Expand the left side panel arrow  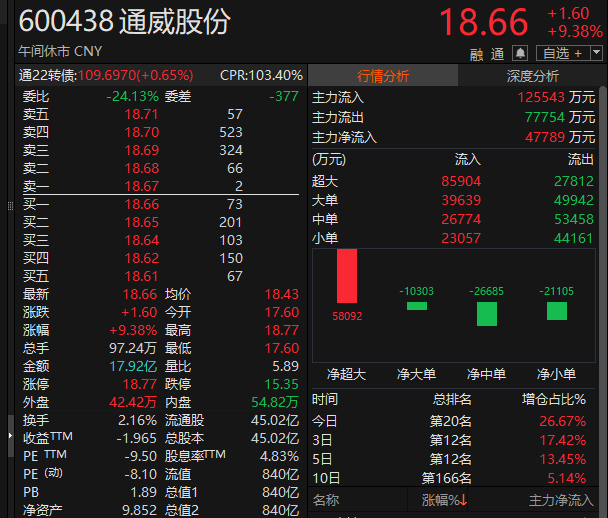tap(10, 436)
